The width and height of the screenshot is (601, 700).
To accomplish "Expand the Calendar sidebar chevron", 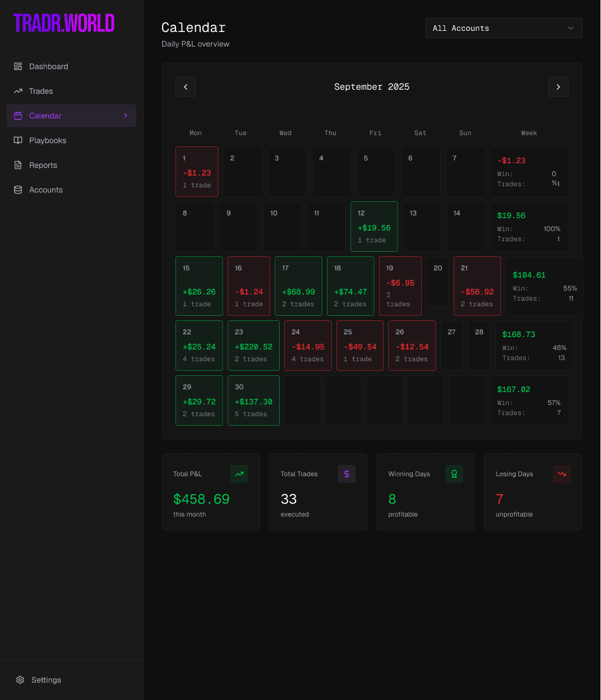I will coord(125,116).
